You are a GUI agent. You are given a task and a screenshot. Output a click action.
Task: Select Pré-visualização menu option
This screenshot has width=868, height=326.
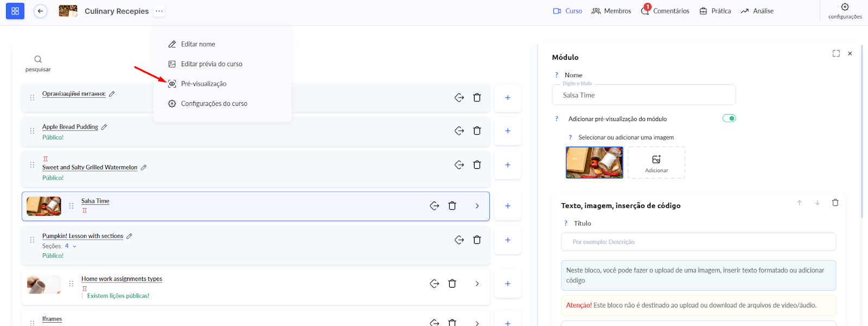[x=203, y=84]
